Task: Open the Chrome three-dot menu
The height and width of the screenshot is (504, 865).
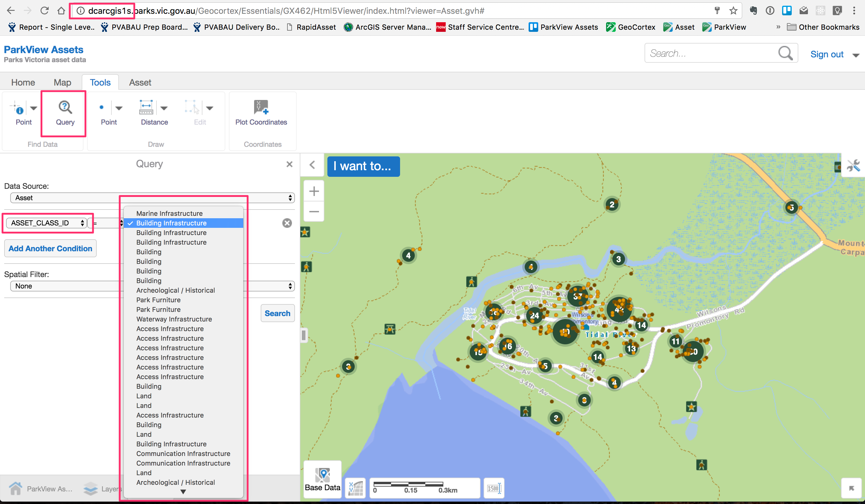Action: pyautogui.click(x=854, y=11)
